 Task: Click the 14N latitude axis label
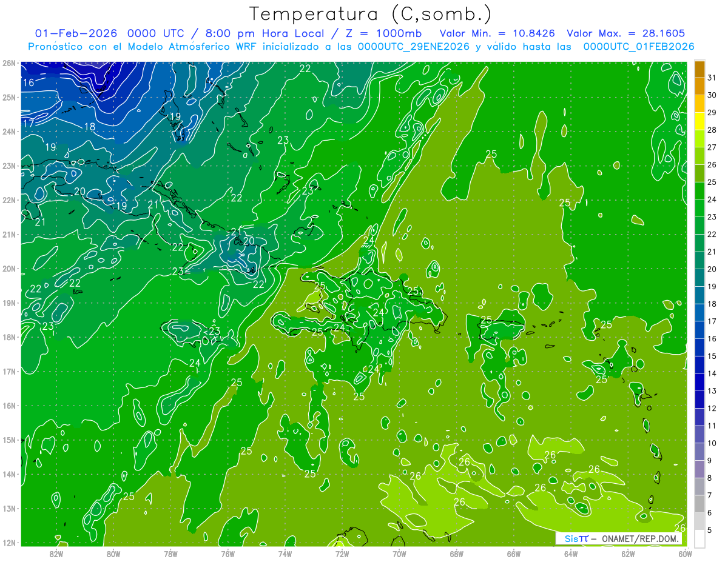[x=9, y=474]
